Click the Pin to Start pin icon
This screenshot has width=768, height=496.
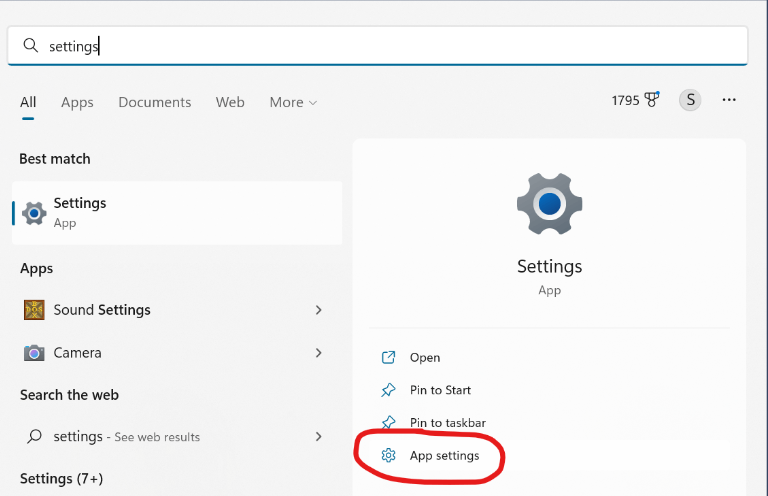tap(388, 390)
